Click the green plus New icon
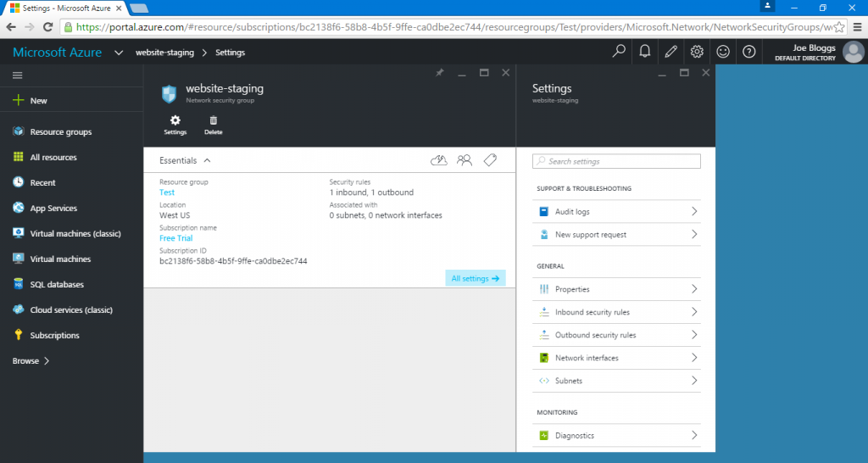 pyautogui.click(x=19, y=100)
